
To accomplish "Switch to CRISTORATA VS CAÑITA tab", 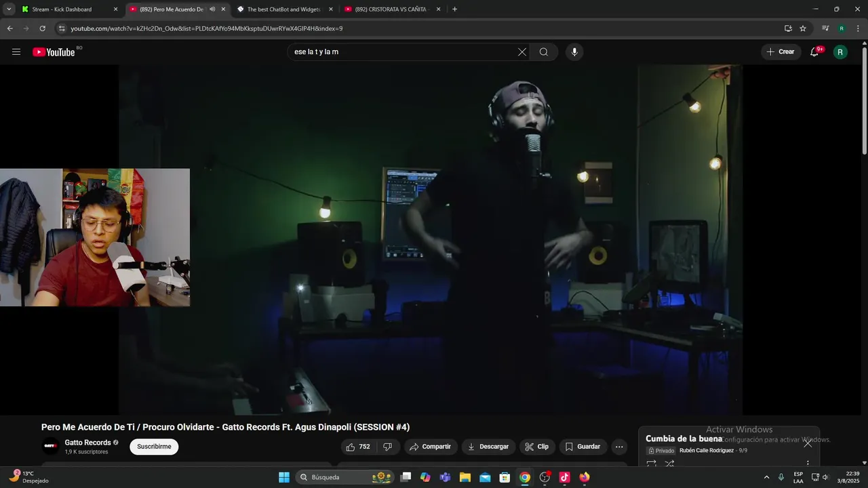I will [391, 9].
